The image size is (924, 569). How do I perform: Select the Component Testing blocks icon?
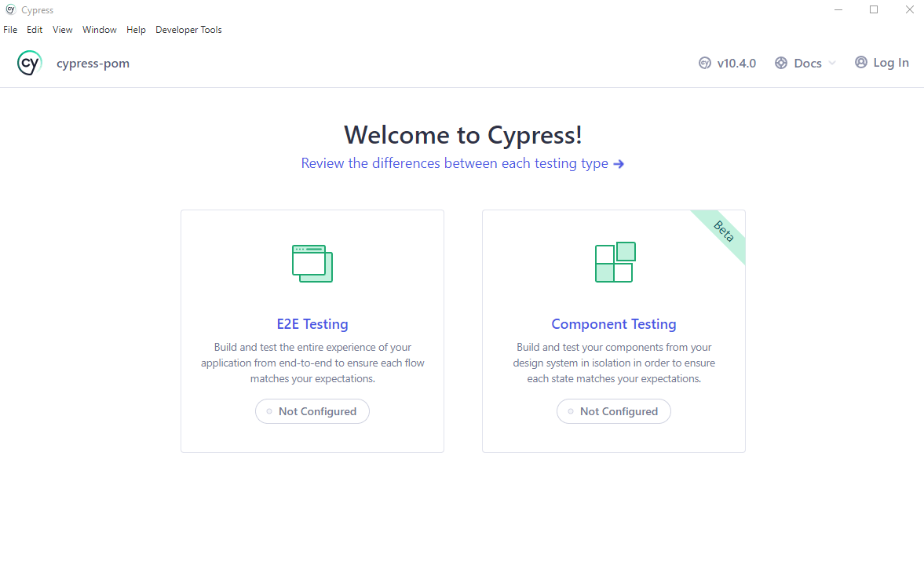615,262
